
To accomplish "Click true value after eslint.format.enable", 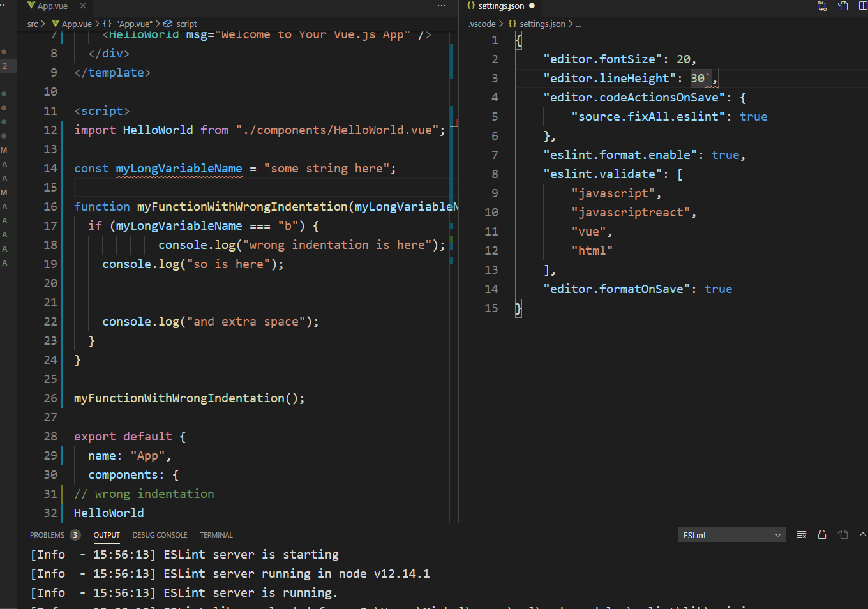I will pos(725,154).
